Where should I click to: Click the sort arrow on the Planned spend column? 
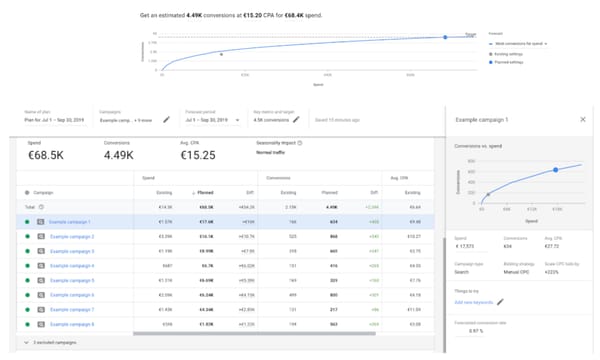[193, 192]
